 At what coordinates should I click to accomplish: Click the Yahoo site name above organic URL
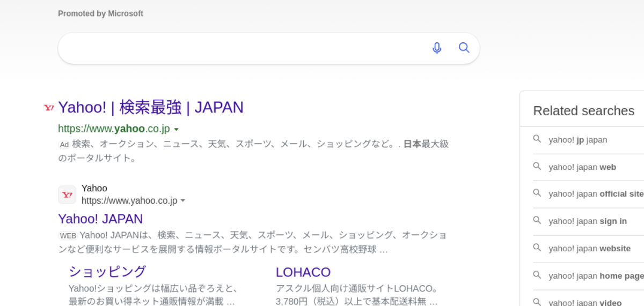[x=94, y=188]
